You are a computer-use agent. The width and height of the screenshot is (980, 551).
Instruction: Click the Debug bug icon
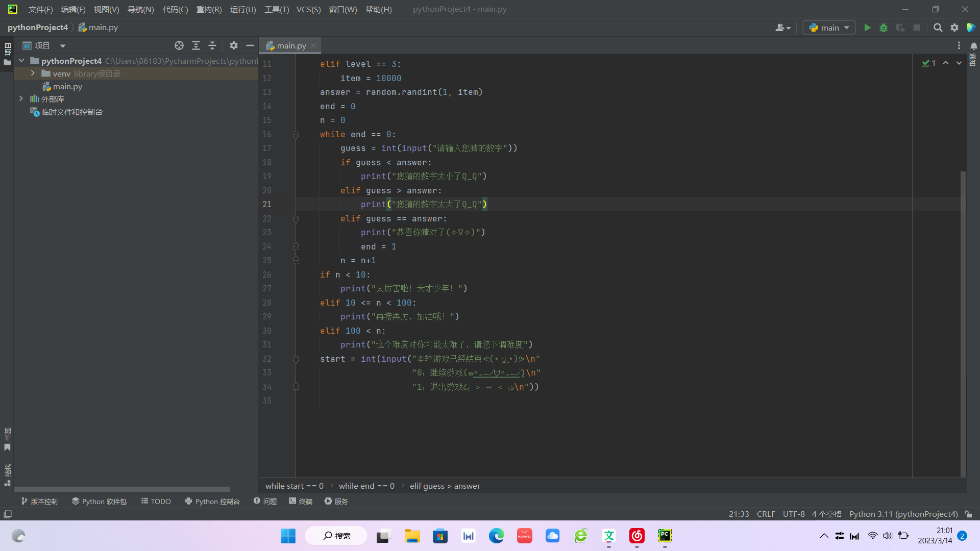click(884, 28)
